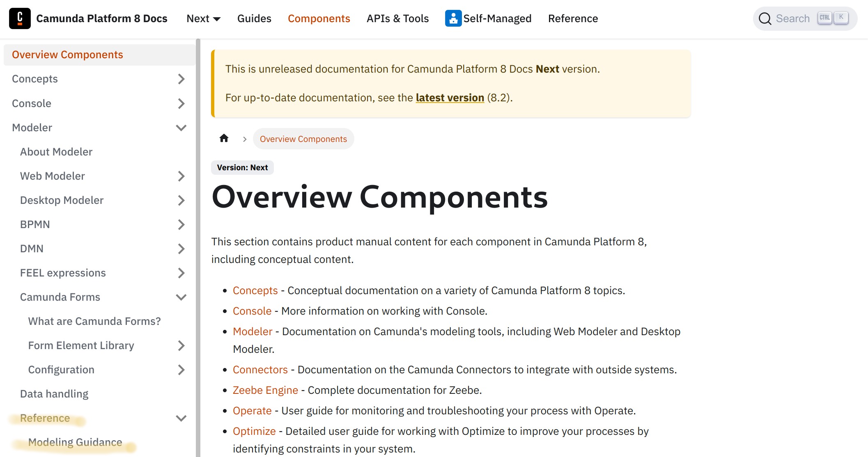
Task: Switch to the Guides navigation item
Action: pyautogui.click(x=254, y=18)
